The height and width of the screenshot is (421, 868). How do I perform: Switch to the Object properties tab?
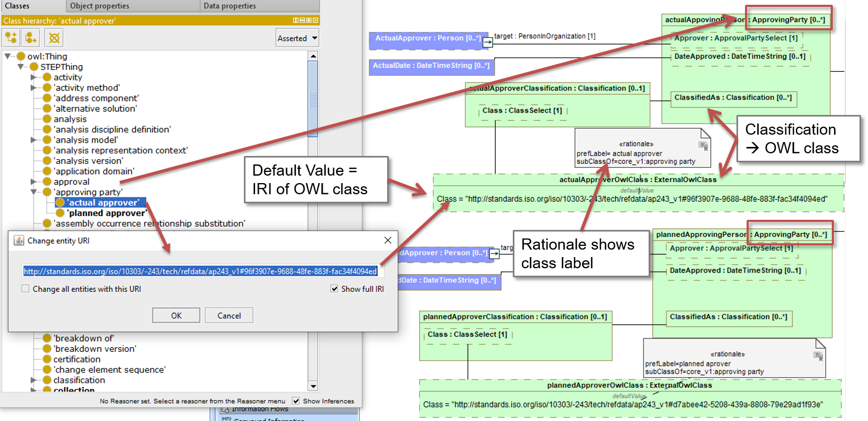point(100,6)
